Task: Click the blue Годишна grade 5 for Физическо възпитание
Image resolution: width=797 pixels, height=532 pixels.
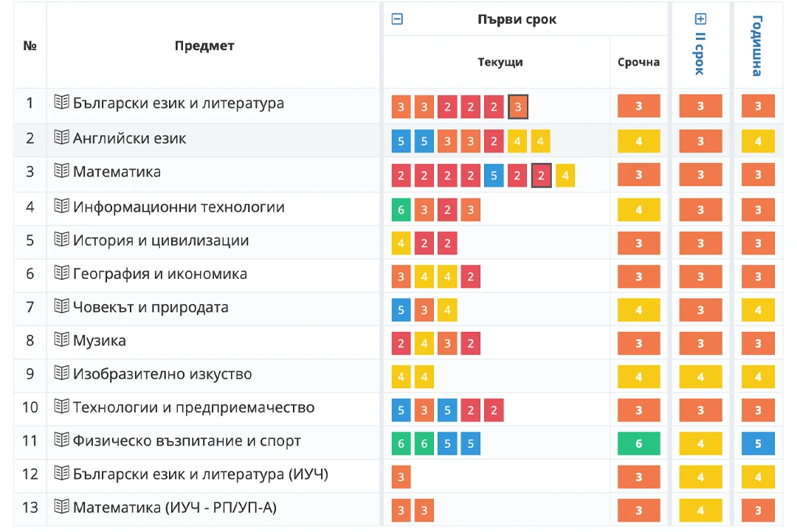Action: 758,443
